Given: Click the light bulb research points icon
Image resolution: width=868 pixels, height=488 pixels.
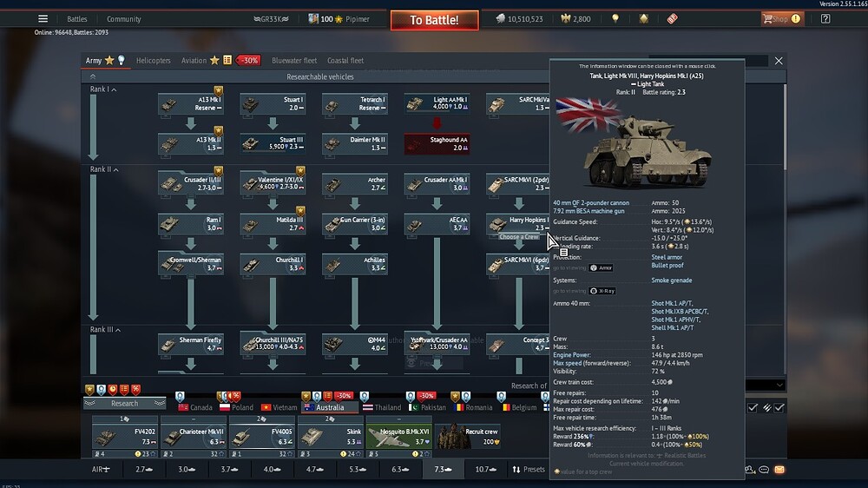Looking at the screenshot, I should 615,19.
